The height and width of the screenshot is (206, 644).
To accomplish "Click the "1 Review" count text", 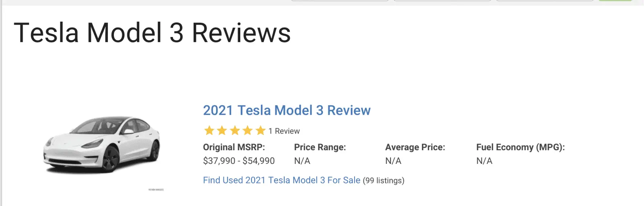I will (284, 131).
